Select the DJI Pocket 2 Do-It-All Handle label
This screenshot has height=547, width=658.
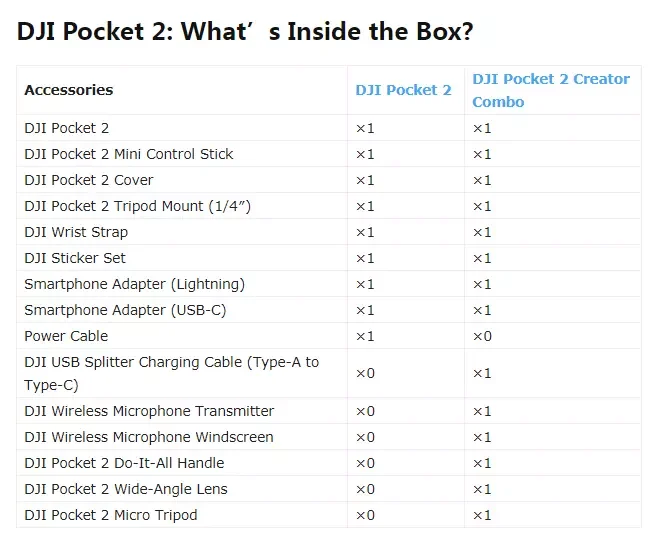[124, 463]
